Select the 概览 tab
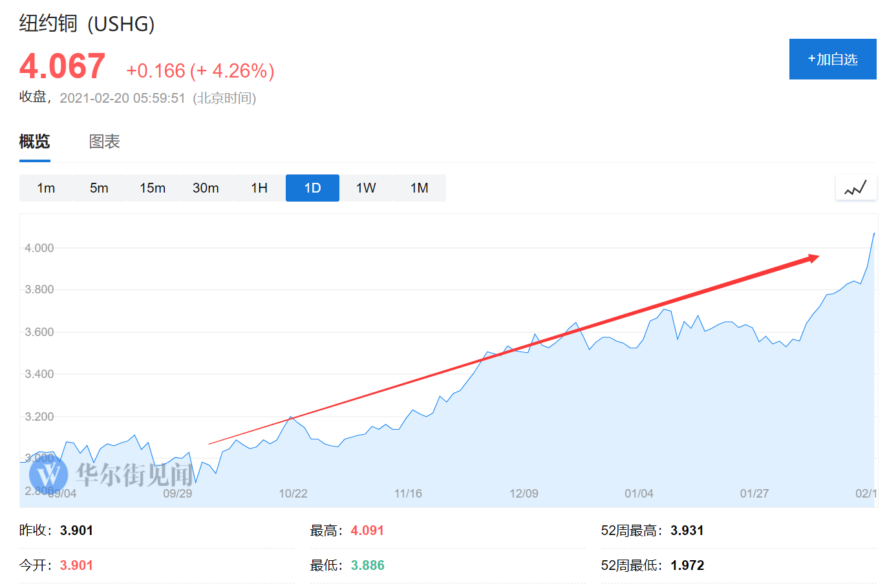Screen dimensions: 887x588 click(34, 141)
